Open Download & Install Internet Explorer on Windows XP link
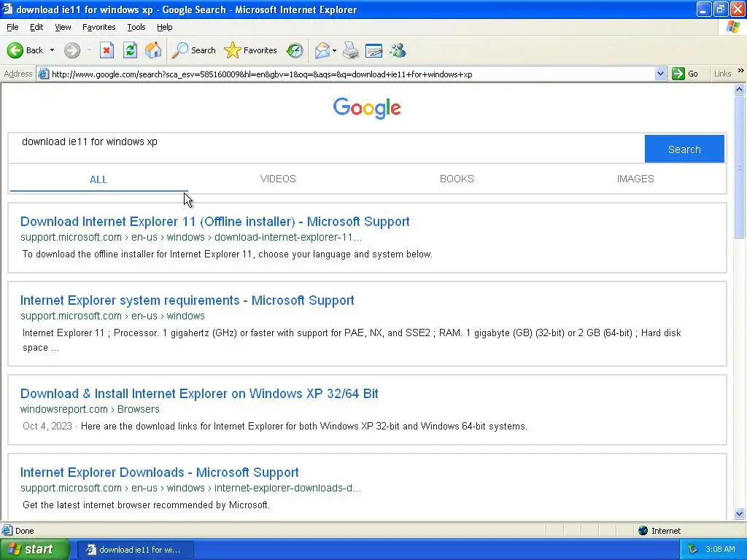Image resolution: width=747 pixels, height=560 pixels. click(199, 394)
